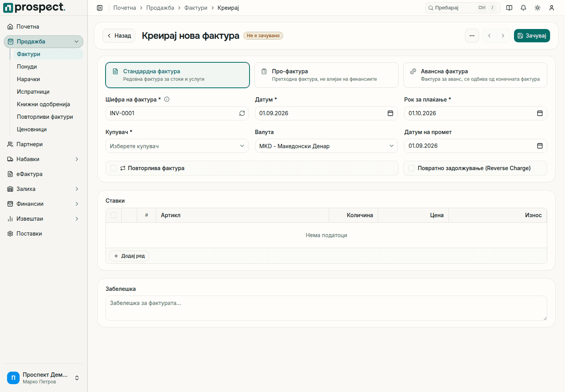Focus the Забелешка textarea
The image size is (565, 392).
[x=326, y=308]
